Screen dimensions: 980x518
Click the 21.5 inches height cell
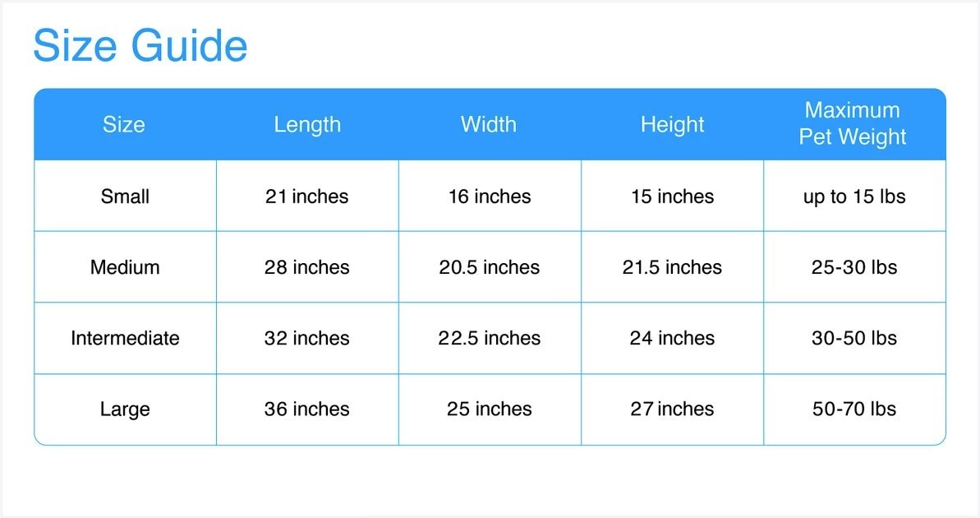(x=672, y=267)
